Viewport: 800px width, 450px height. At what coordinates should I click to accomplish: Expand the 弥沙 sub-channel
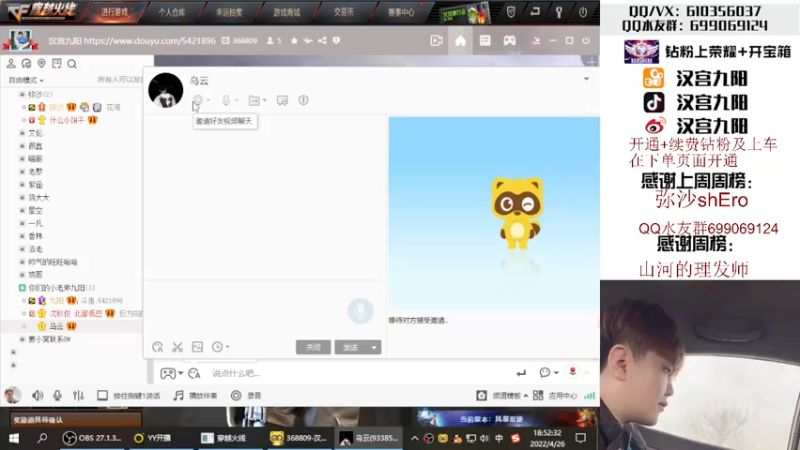click(22, 94)
